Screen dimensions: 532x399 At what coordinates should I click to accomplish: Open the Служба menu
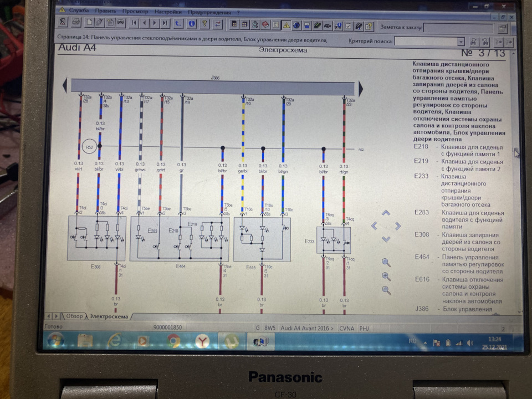(x=79, y=11)
